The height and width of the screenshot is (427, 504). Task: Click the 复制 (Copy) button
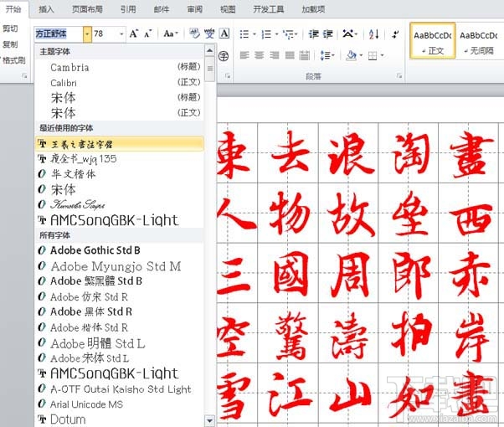pyautogui.click(x=10, y=44)
